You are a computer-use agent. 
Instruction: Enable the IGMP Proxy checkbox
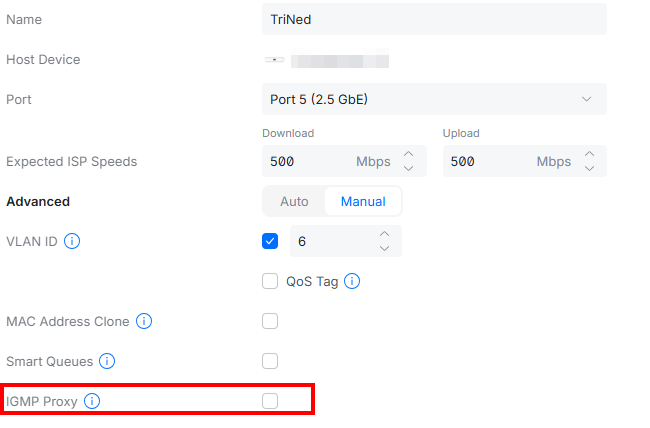click(270, 401)
